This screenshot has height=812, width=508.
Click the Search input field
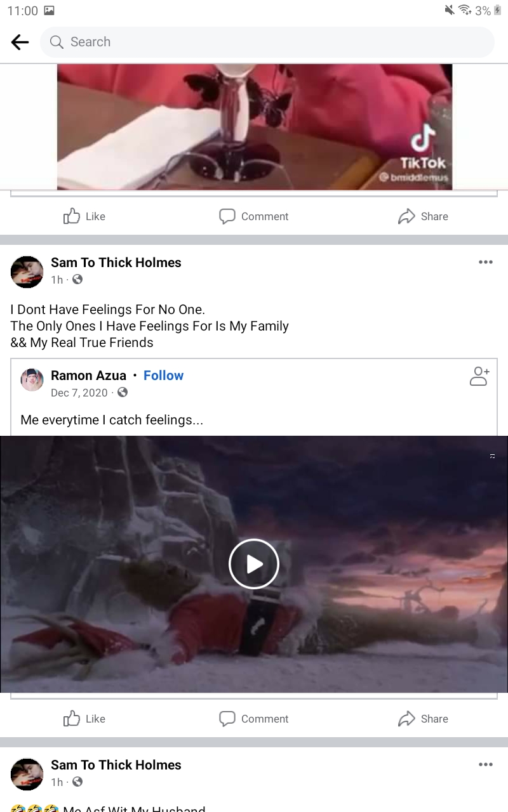point(267,42)
